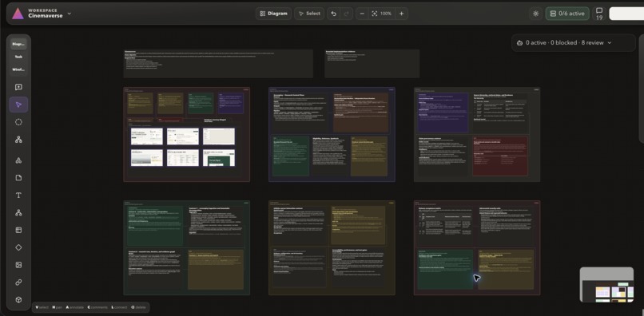This screenshot has height=316, width=644.
Task: Select the add comment tool in sidebar
Action: [18, 87]
